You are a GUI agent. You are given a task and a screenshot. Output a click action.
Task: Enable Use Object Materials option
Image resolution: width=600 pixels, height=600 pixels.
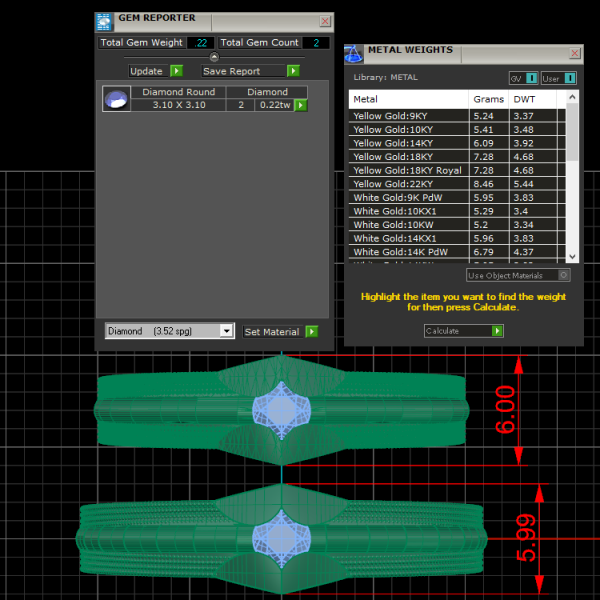(564, 275)
